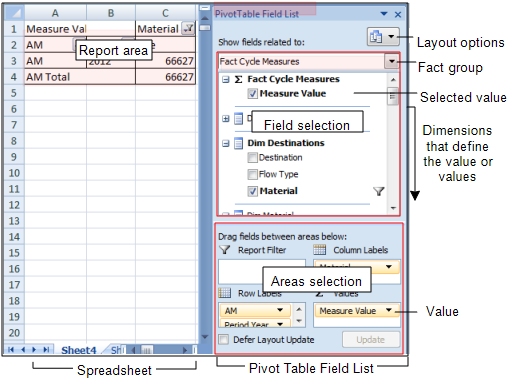Select column A header

[55, 13]
